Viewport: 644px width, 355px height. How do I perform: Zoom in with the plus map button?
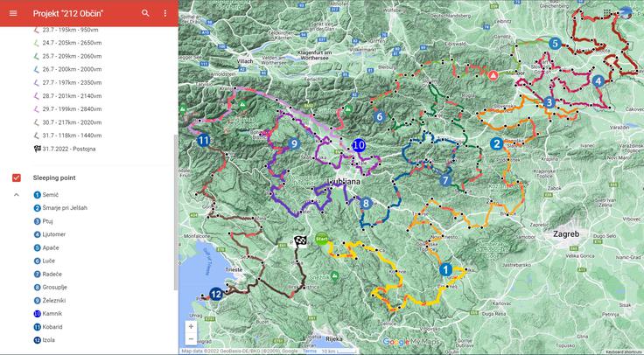pyautogui.click(x=191, y=327)
